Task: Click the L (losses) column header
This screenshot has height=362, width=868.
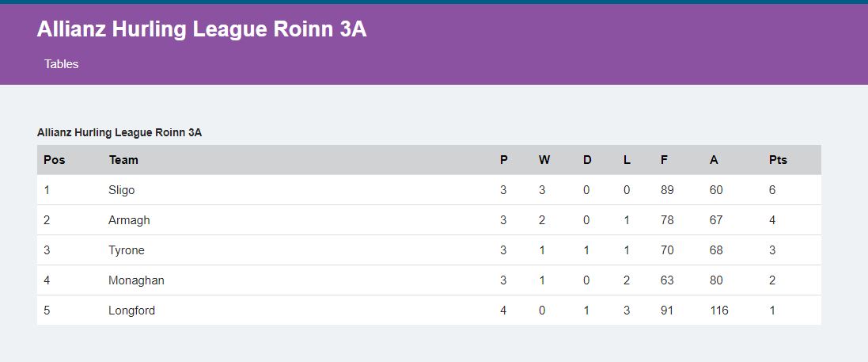Action: click(x=627, y=160)
